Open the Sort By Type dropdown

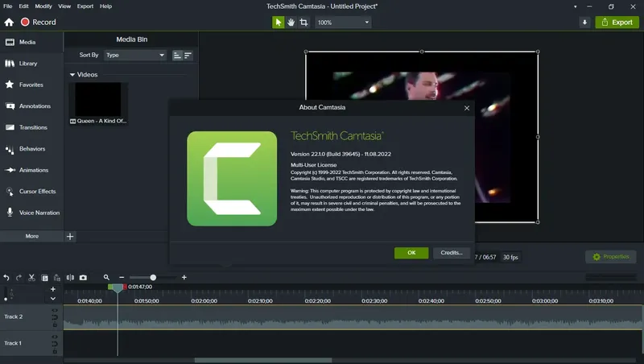135,55
